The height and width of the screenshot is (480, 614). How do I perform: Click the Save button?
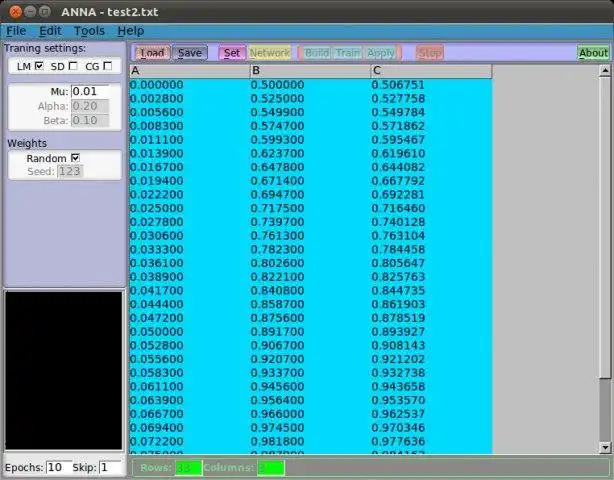tap(190, 53)
